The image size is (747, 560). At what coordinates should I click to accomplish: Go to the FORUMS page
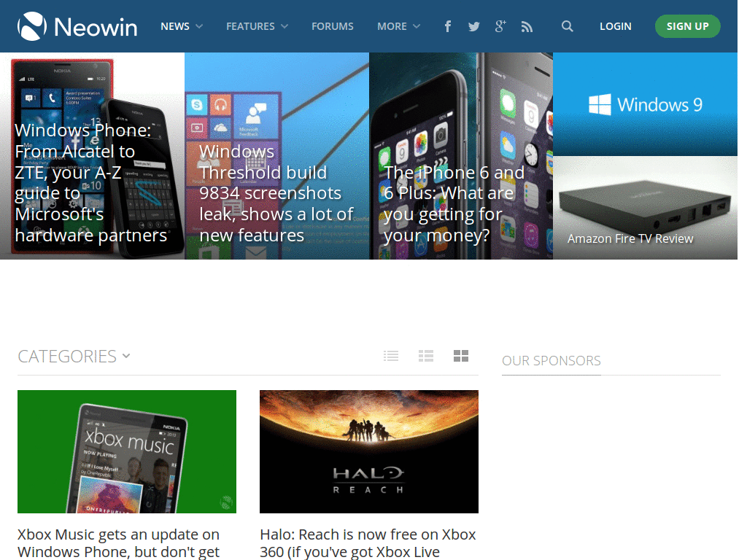click(333, 26)
